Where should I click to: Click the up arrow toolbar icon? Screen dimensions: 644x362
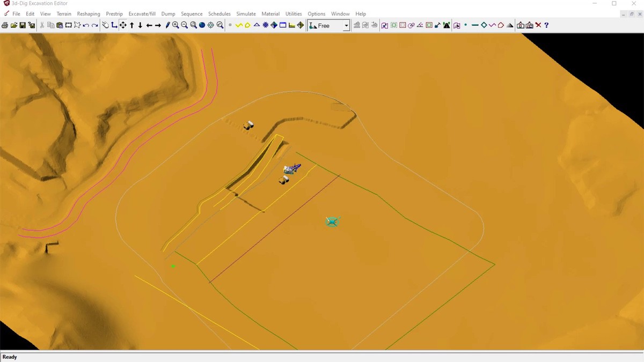131,25
